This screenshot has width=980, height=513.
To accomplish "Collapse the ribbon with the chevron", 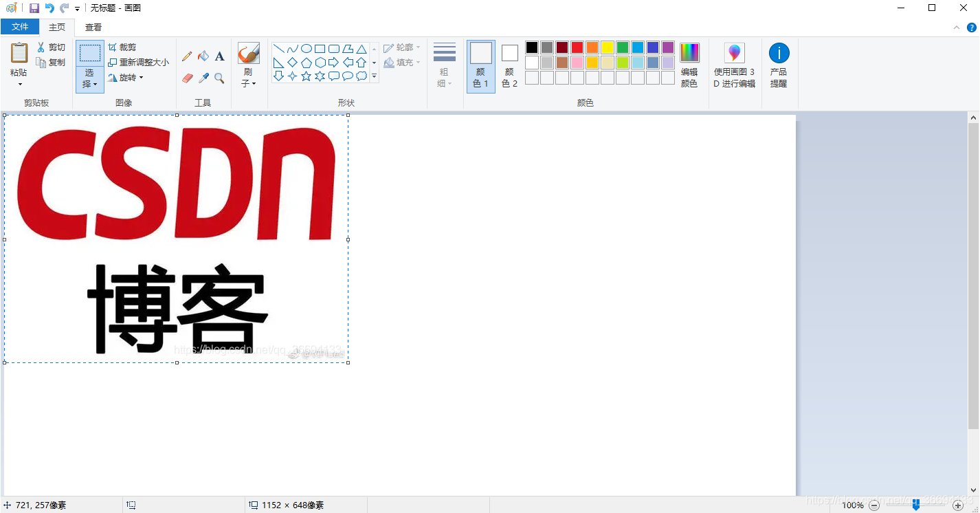I will point(957,28).
